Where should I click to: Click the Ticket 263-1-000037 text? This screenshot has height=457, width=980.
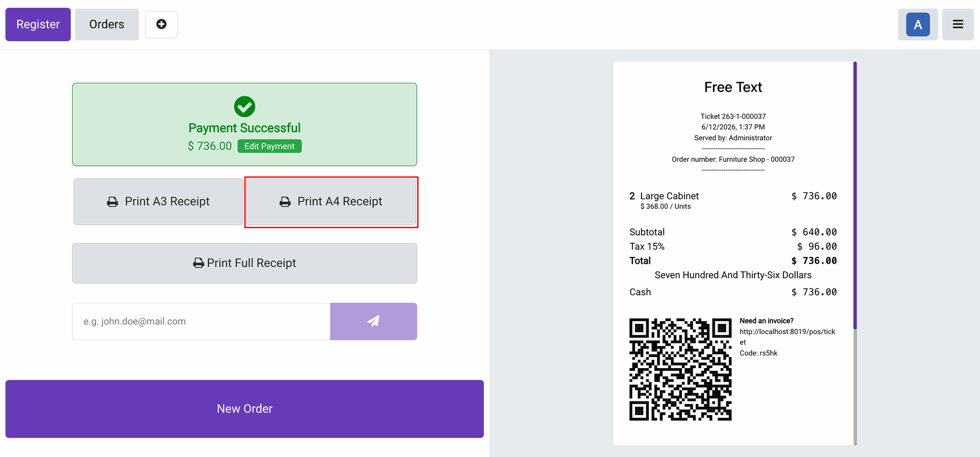pyautogui.click(x=733, y=116)
